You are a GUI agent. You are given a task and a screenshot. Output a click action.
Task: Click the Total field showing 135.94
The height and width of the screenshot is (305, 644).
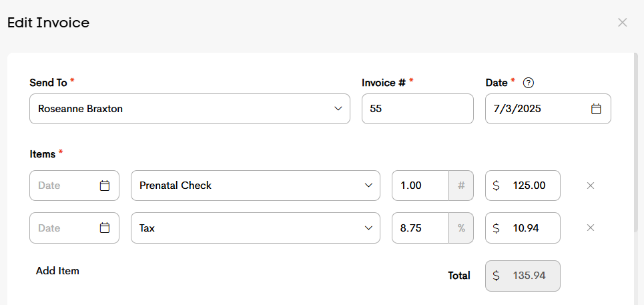[x=523, y=276]
